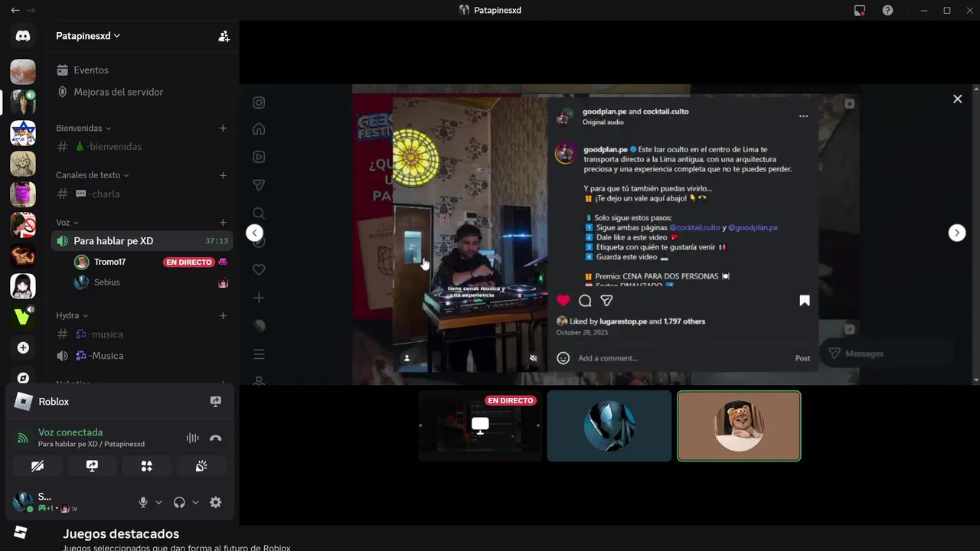Click the EN DIRECTO badge next to Tromo17

(x=188, y=262)
